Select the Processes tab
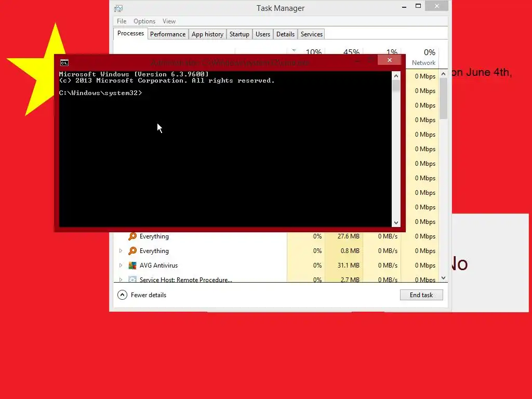 [x=130, y=33]
